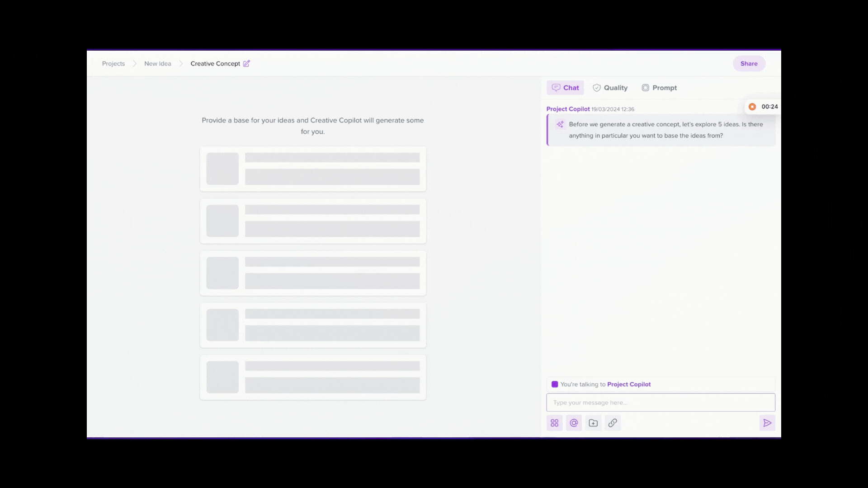868x488 pixels.
Task: Click the Chat bubble icon
Action: 556,87
